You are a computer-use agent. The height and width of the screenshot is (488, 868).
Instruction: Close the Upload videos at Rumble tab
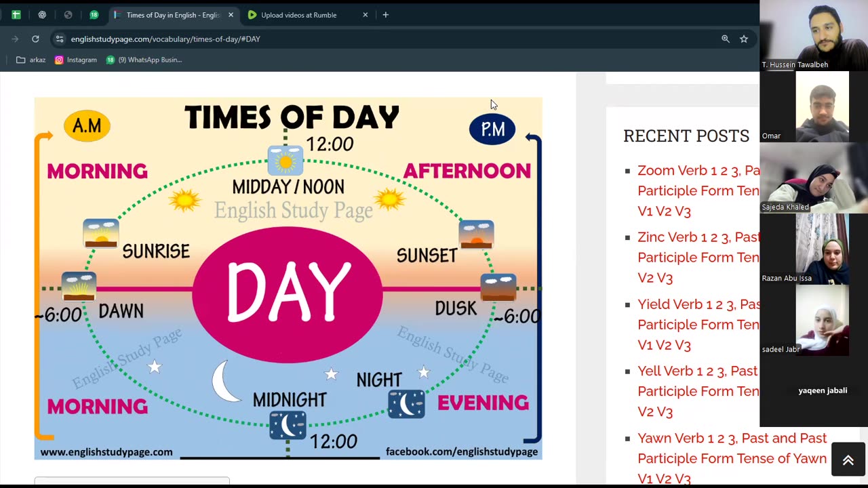pos(365,15)
